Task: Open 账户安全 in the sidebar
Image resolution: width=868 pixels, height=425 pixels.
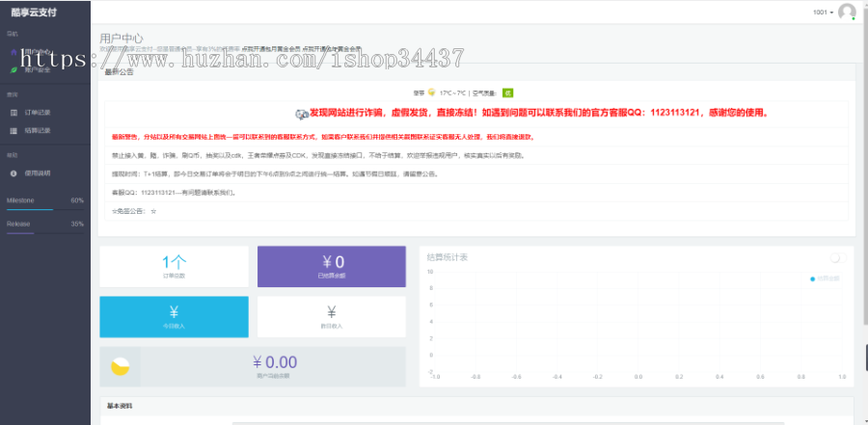Action: [x=38, y=69]
